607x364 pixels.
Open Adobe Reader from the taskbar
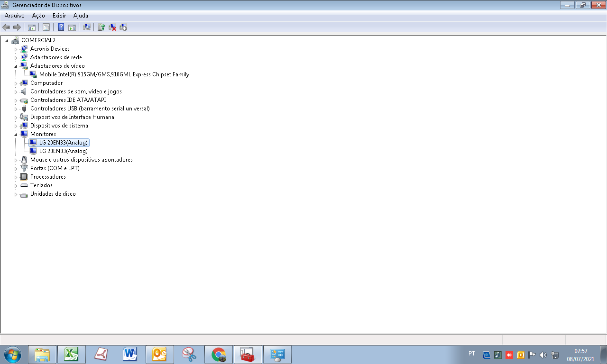(x=101, y=355)
